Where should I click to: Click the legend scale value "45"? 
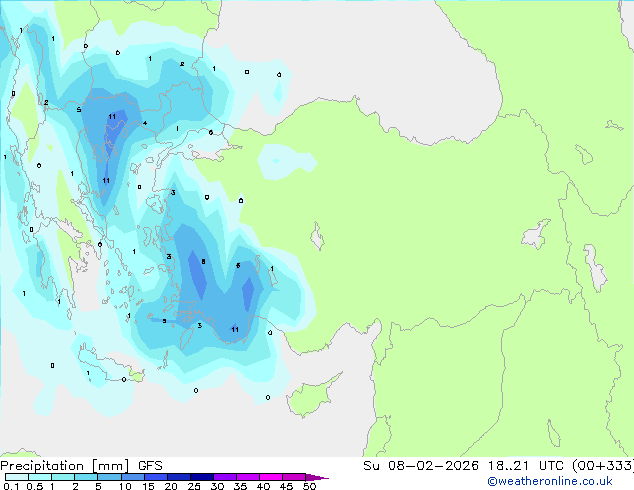click(x=286, y=486)
